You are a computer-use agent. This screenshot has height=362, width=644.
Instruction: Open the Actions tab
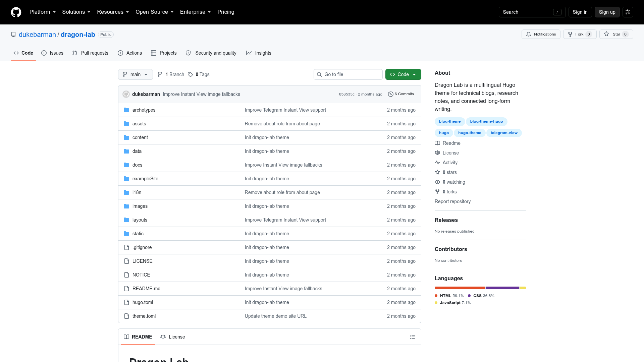(130, 53)
